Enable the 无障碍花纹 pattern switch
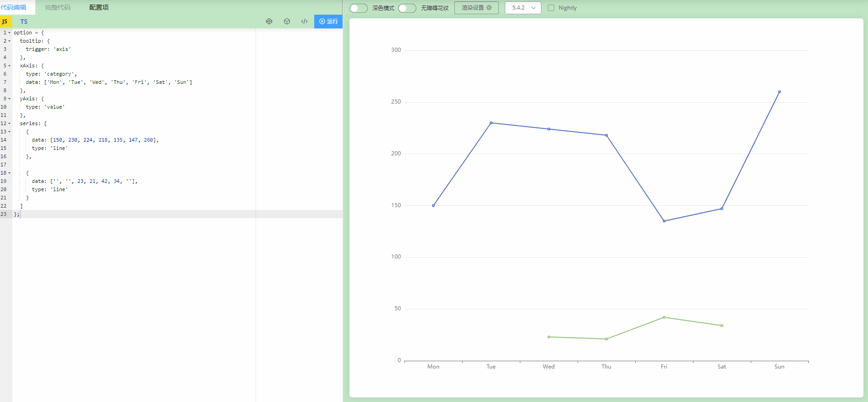Screen dimensions: 868x402 point(407,8)
